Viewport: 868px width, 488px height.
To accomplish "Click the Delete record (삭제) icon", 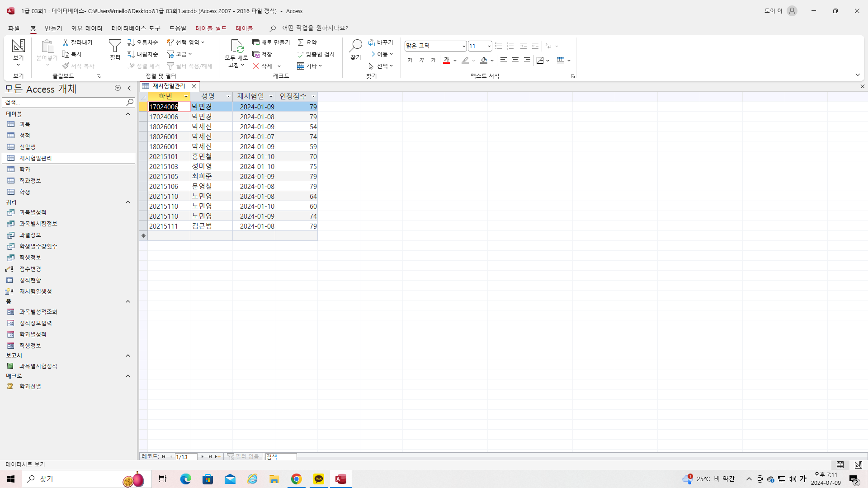I will click(x=256, y=66).
